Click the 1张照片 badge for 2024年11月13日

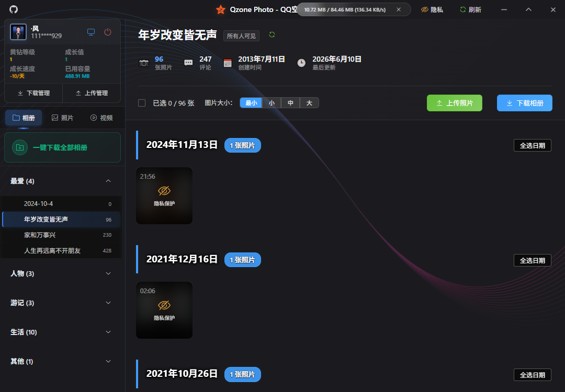click(243, 145)
